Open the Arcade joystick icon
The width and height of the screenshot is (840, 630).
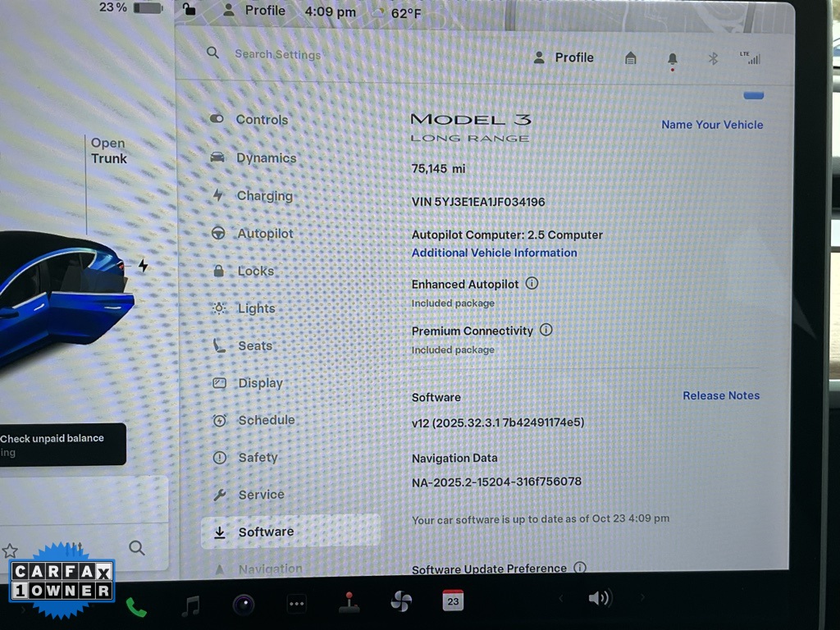pyautogui.click(x=349, y=603)
